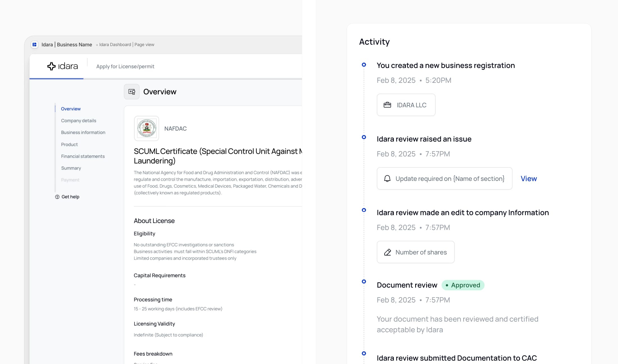The width and height of the screenshot is (618, 364).
Task: Click the Processing time heading
Action: (153, 300)
